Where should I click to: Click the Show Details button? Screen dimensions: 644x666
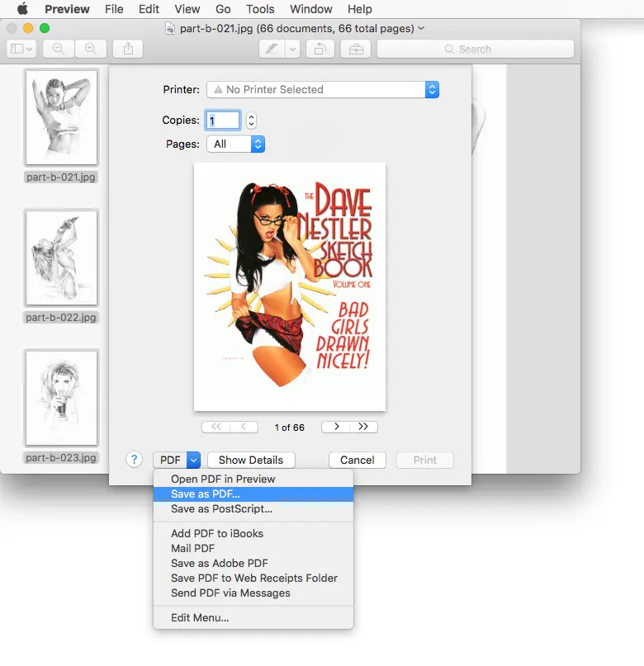click(250, 460)
